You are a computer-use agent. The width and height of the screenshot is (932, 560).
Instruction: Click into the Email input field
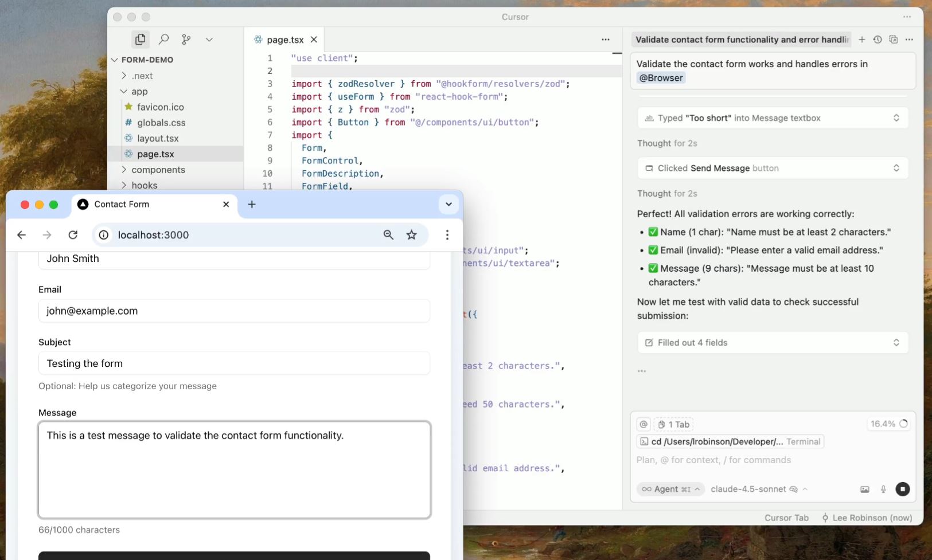(x=234, y=311)
